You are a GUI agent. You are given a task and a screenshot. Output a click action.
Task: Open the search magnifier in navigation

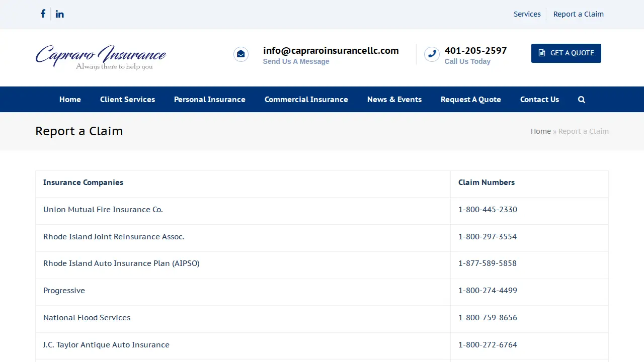tap(582, 100)
